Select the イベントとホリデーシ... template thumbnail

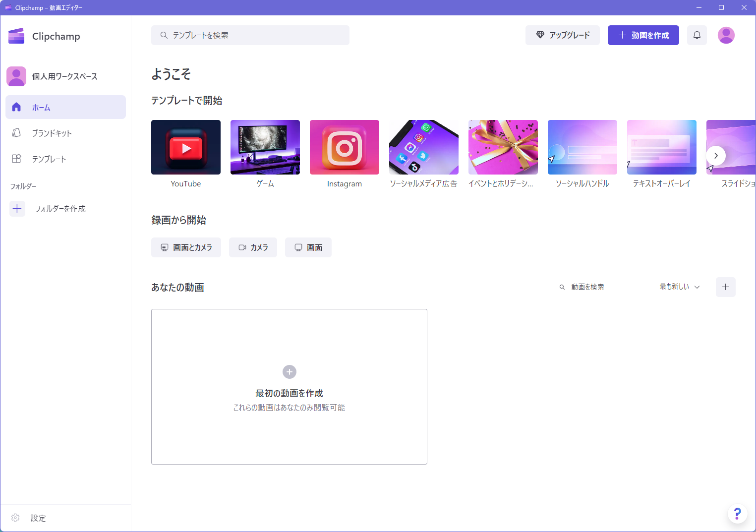click(503, 147)
